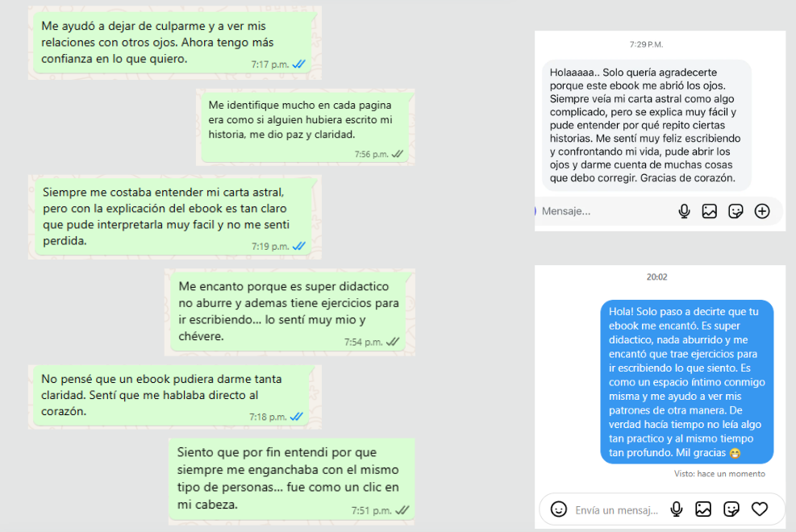Focus the "Envía un mensaje" text field
Image resolution: width=796 pixels, height=532 pixels.
pos(616,510)
